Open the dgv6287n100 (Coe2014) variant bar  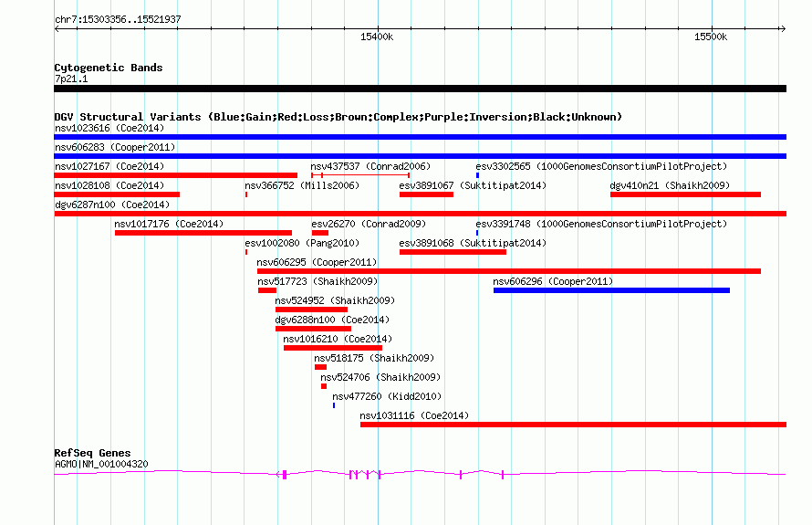click(420, 214)
